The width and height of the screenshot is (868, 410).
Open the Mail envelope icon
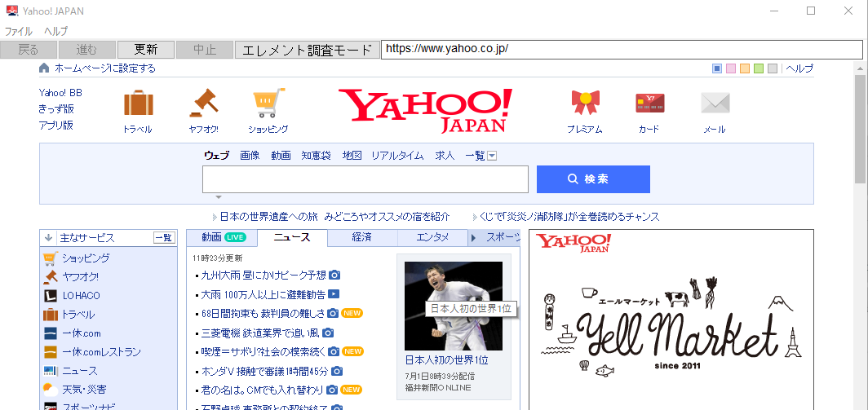(715, 104)
